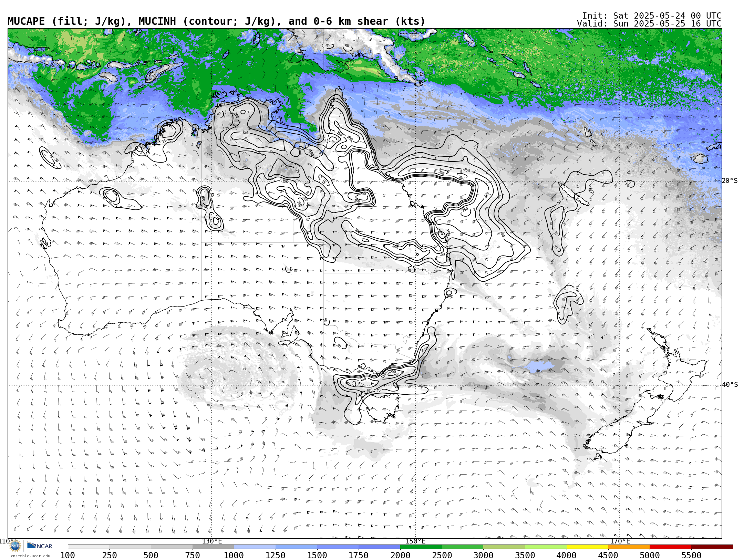Viewport: 744px width, 560px height.
Task: Click the 3000 colorbar tick label
Action: [483, 556]
